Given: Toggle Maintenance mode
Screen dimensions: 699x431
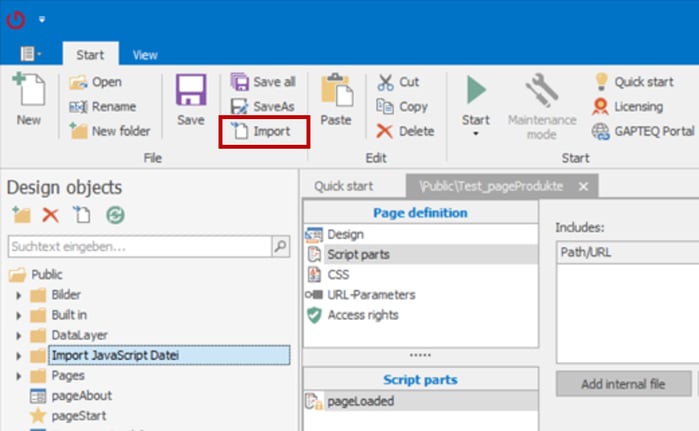Looking at the screenshot, I should pos(542,107).
